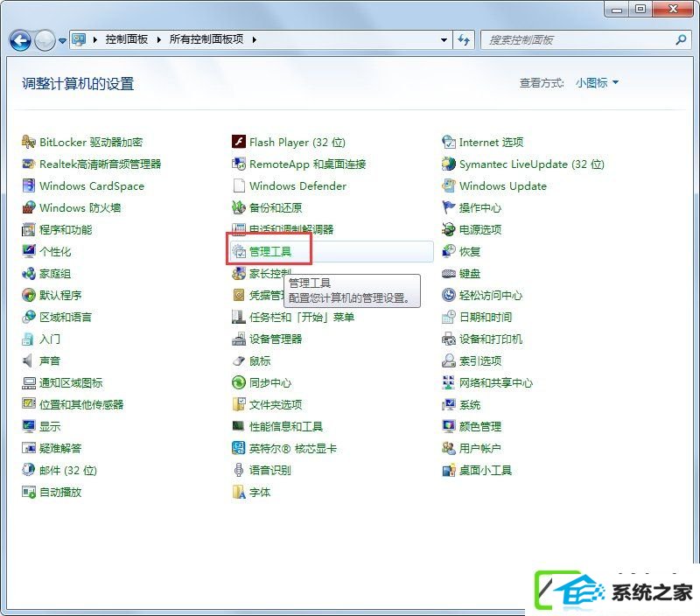Viewport: 700px width, 616px height.
Task: Click the RemoteApp 和桌面连接 icon
Action: (x=239, y=164)
